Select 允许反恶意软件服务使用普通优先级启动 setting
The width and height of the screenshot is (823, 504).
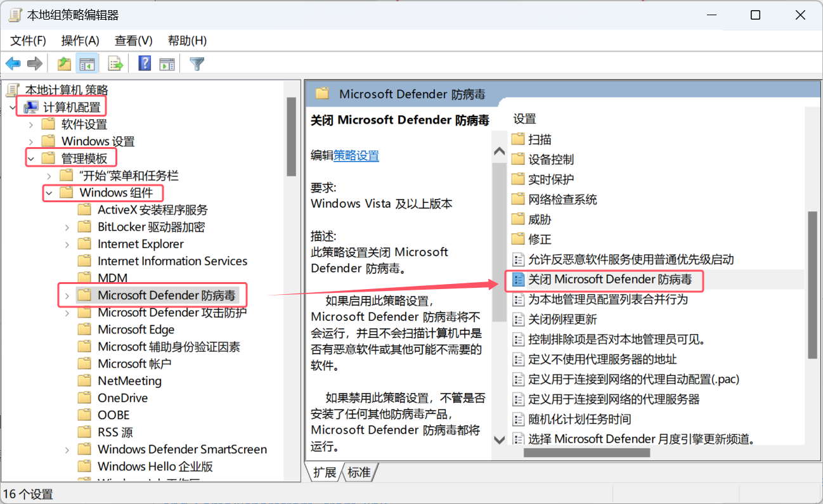tap(631, 259)
